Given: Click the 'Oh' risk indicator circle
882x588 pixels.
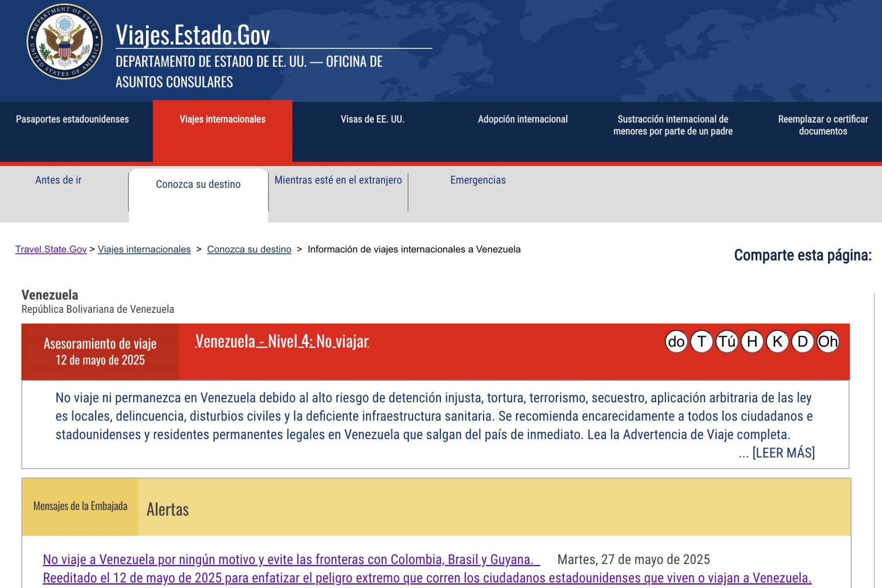Looking at the screenshot, I should point(828,341).
